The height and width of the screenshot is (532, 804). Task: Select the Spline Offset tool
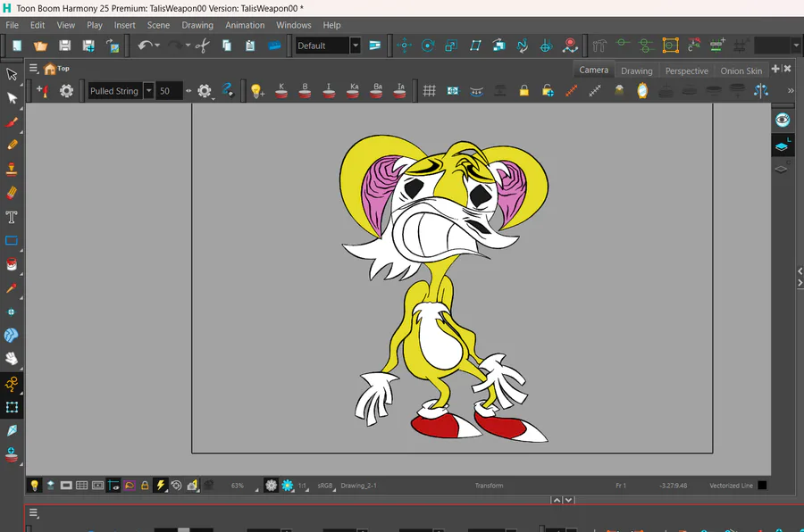(523, 46)
